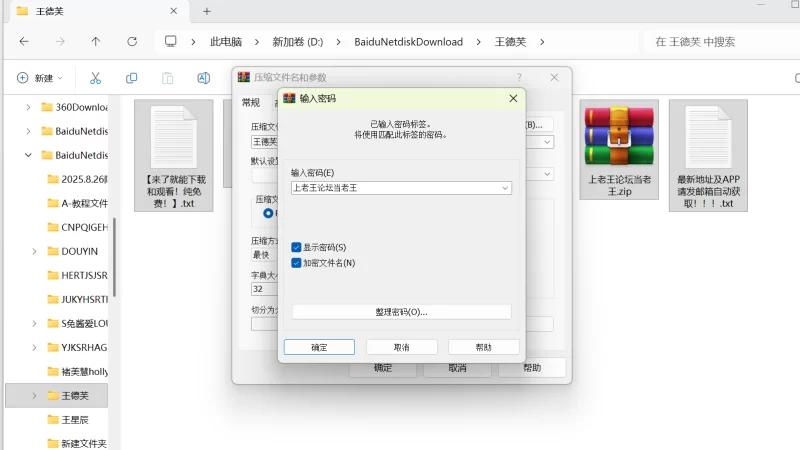Screen dimensions: 800x450
Task: Click 帮助 in the 压缩文件名和参数 dialog
Action: pos(532,368)
